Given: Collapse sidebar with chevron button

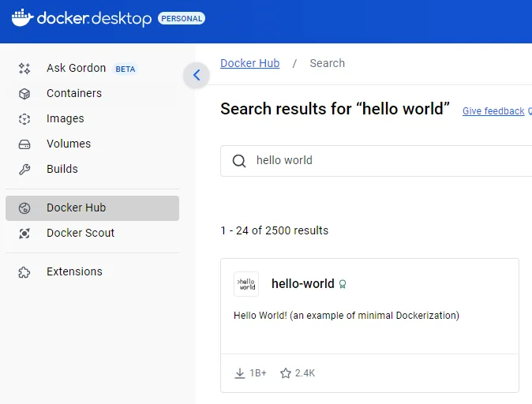Looking at the screenshot, I should [x=197, y=75].
